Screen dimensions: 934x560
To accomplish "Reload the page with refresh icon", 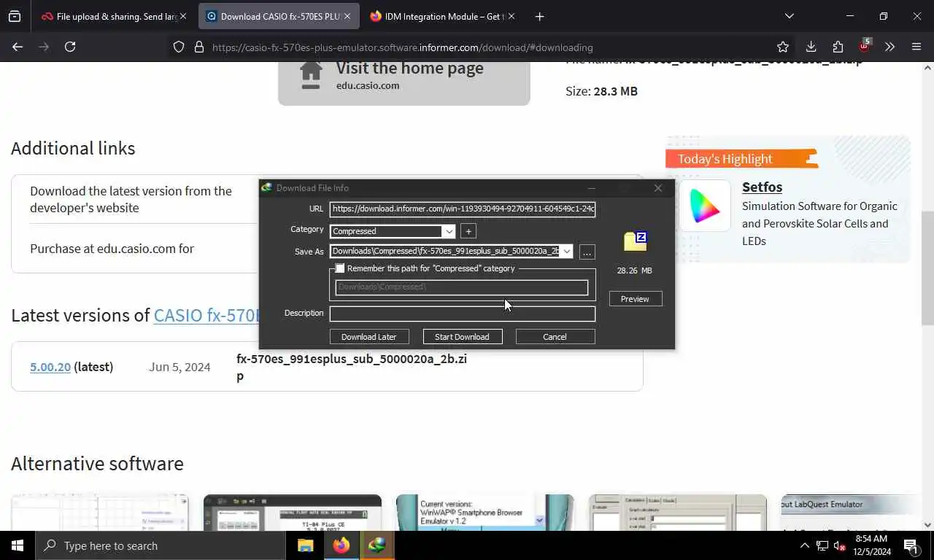I will coord(70,47).
